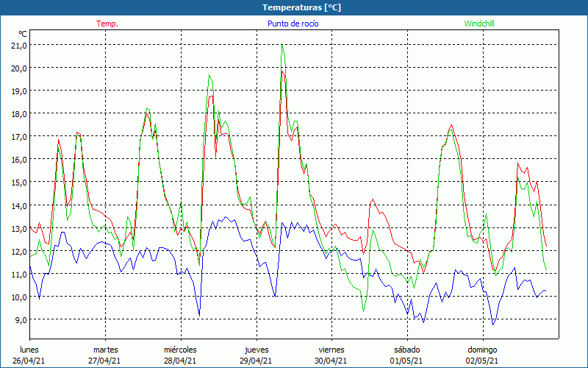Select the red 'Temp.' legend label
The width and height of the screenshot is (588, 368).
(107, 24)
